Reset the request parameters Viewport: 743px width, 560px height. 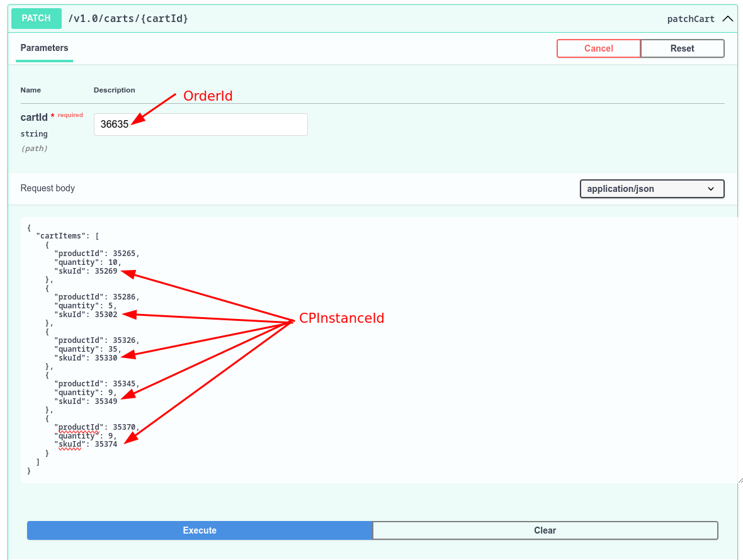[683, 48]
